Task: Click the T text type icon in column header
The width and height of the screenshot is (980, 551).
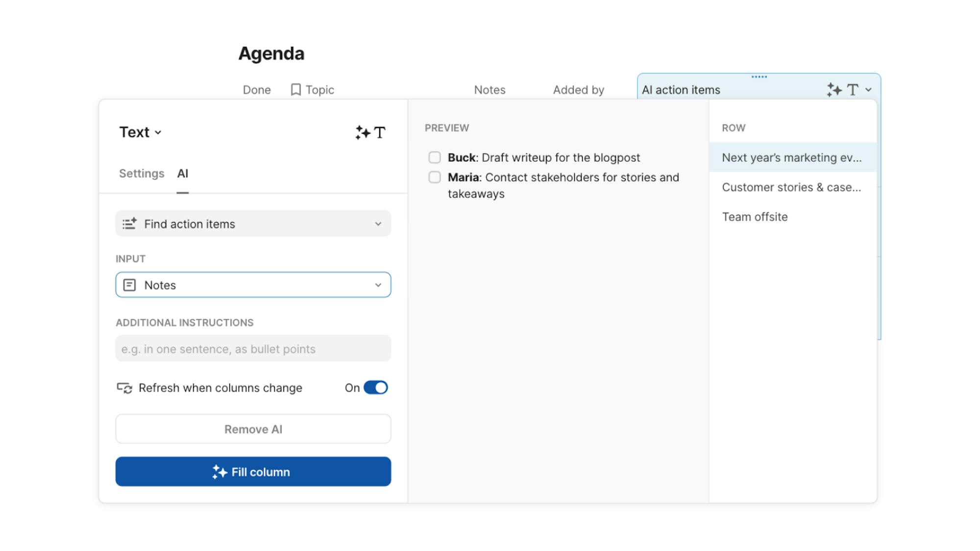Action: coord(853,90)
